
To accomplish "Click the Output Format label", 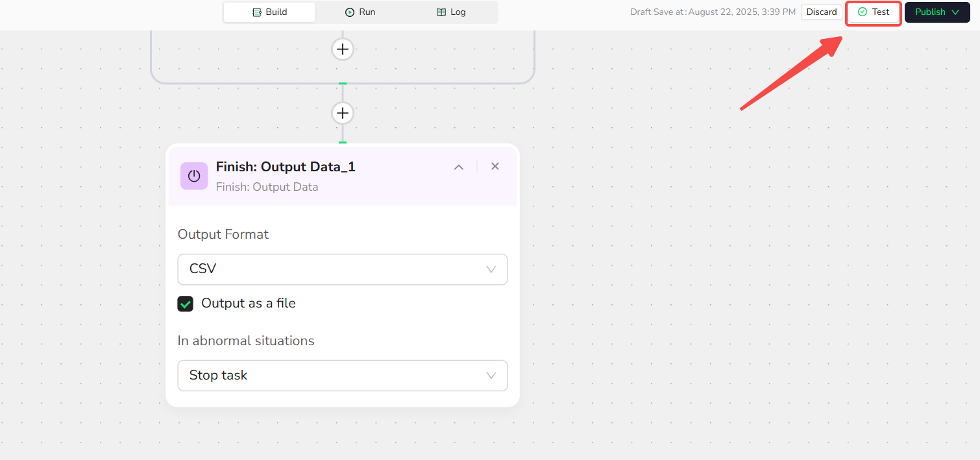I will (223, 234).
